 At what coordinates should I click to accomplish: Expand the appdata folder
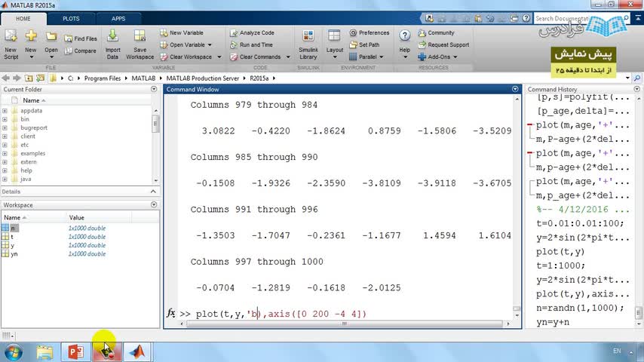(x=5, y=111)
